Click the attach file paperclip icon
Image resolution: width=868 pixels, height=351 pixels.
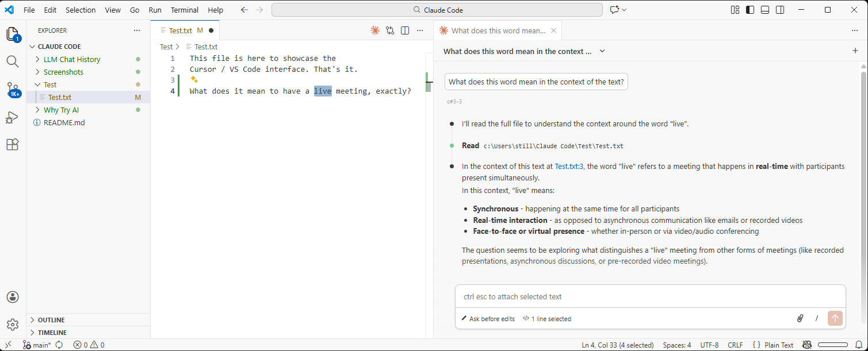tap(800, 318)
